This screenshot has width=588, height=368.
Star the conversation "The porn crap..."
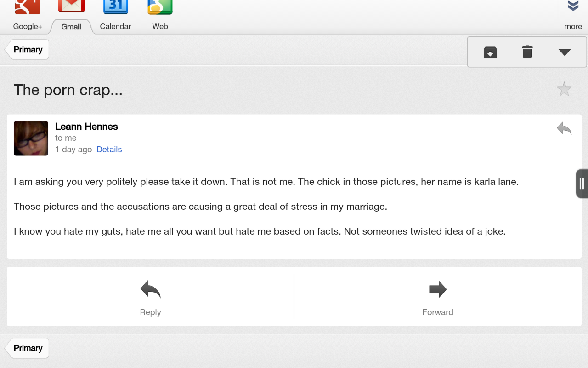coord(564,89)
